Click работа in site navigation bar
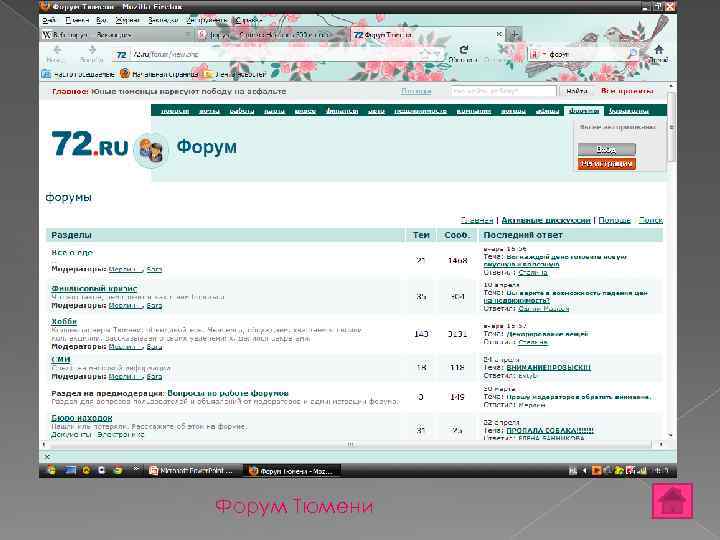Viewport: 720px width, 540px height. (x=242, y=111)
